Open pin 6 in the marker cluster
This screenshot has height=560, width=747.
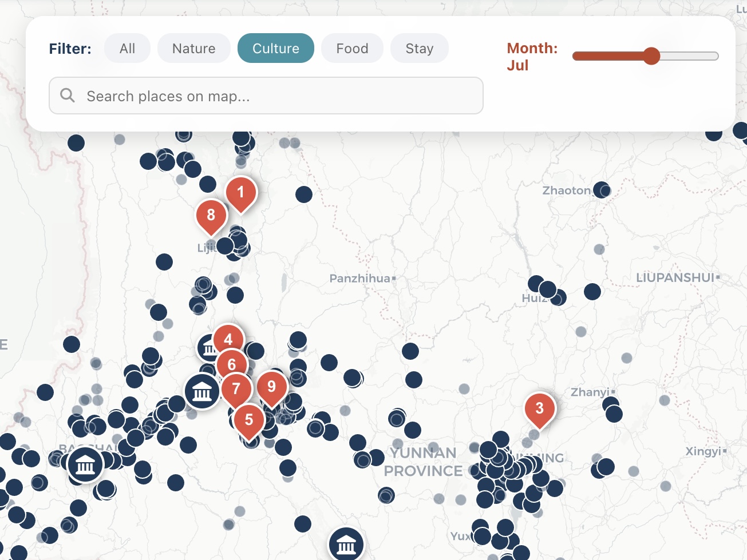[231, 363]
